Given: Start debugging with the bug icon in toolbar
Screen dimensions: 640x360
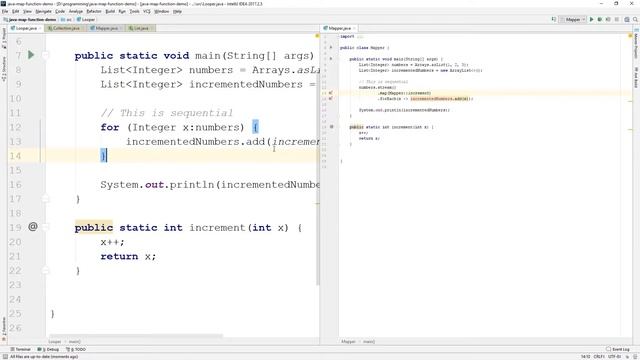Looking at the screenshot, I should coord(600,19).
